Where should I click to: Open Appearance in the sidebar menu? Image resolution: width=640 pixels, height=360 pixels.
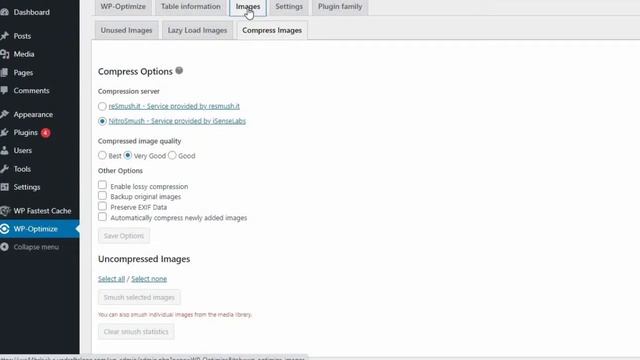click(33, 114)
